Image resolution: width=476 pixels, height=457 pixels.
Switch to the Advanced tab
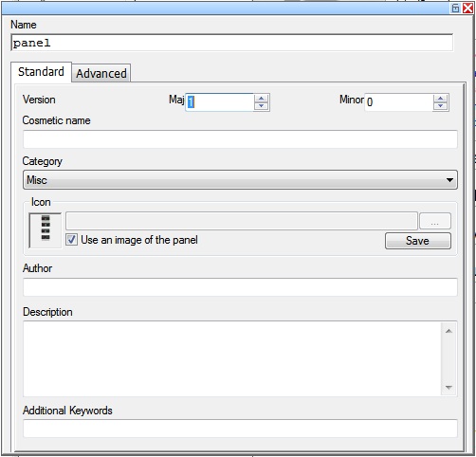point(101,73)
